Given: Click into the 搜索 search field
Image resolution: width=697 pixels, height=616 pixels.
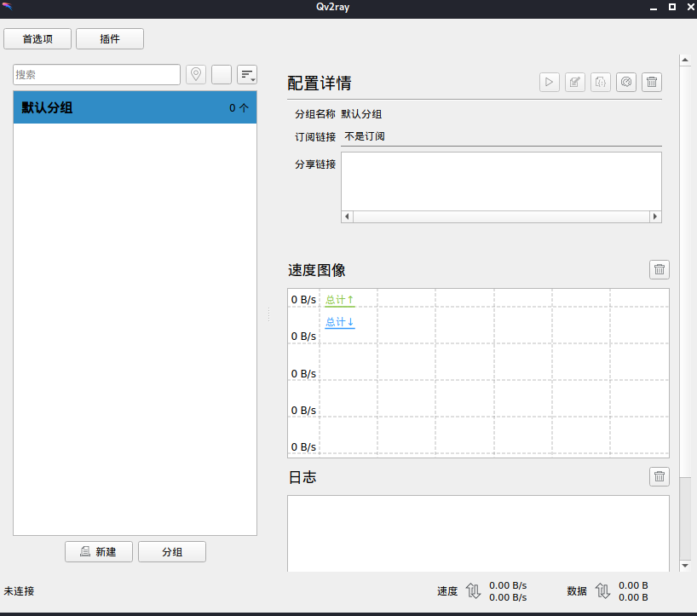Looking at the screenshot, I should click(x=96, y=75).
